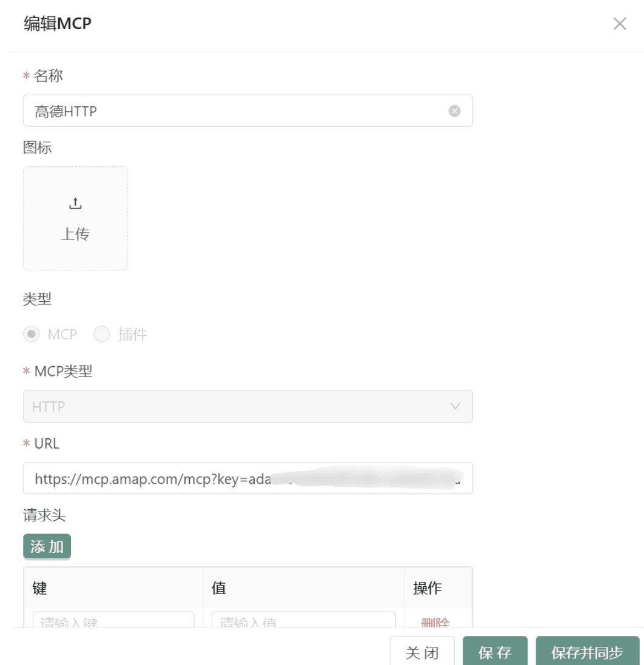Select the MCP type radio button

point(32,334)
